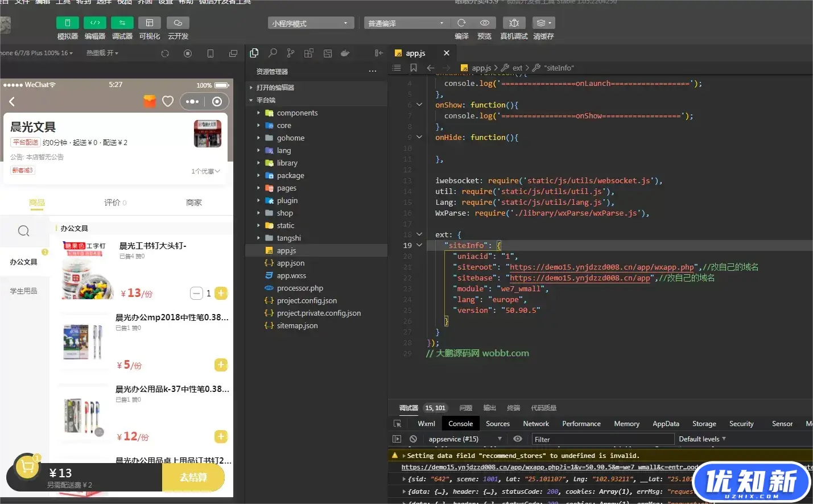This screenshot has width=813, height=504.
Task: Open the mini program mode dropdown
Action: (x=310, y=23)
